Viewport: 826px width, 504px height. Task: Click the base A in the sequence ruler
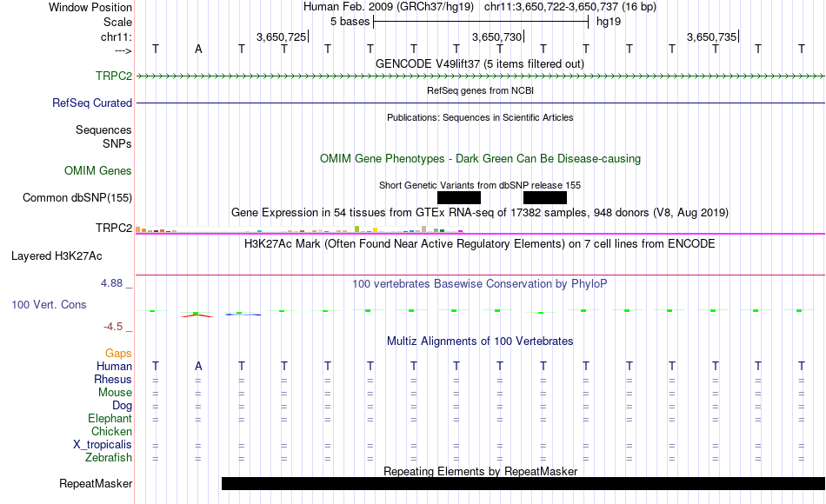pos(198,49)
